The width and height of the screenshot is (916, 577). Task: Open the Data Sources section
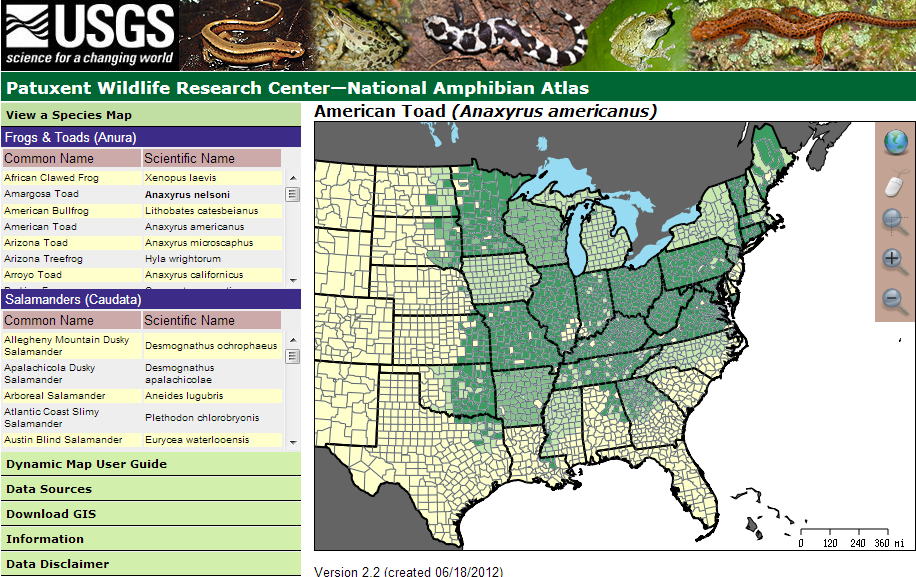[x=151, y=489]
